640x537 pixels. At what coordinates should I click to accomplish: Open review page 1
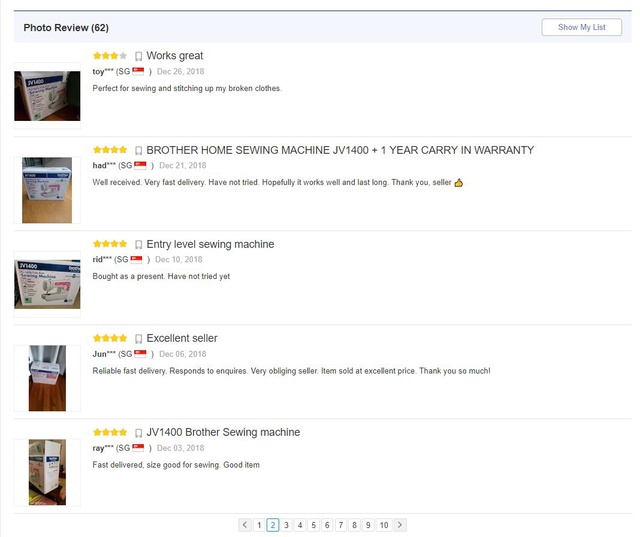259,525
